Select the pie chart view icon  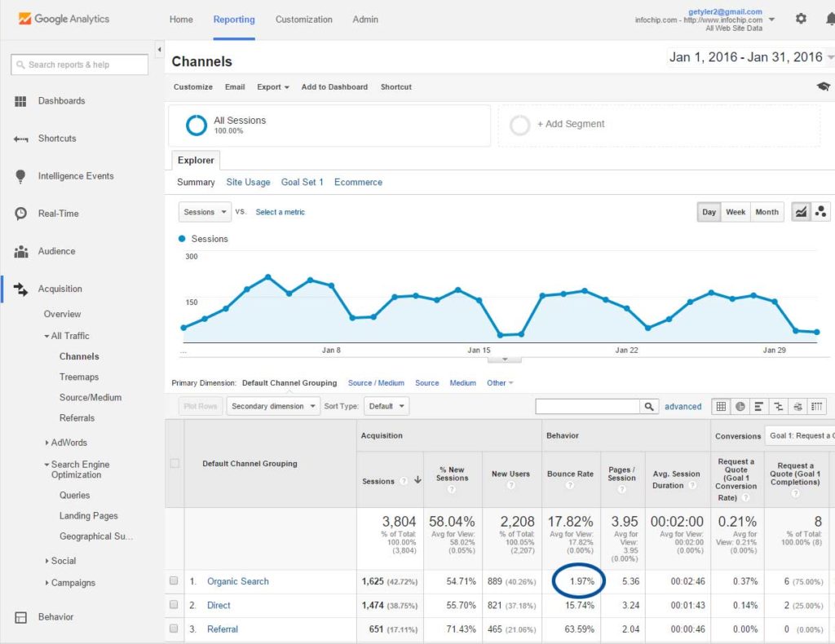[740, 406]
